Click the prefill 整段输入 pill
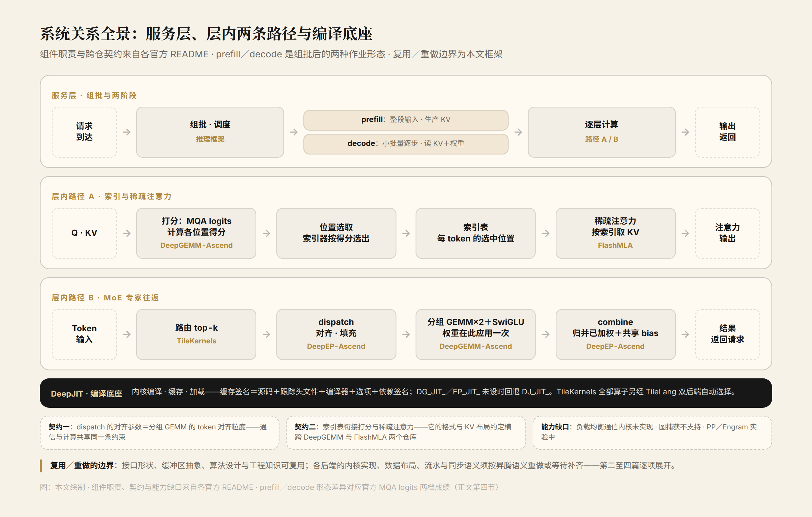This screenshot has width=812, height=517. point(406,120)
